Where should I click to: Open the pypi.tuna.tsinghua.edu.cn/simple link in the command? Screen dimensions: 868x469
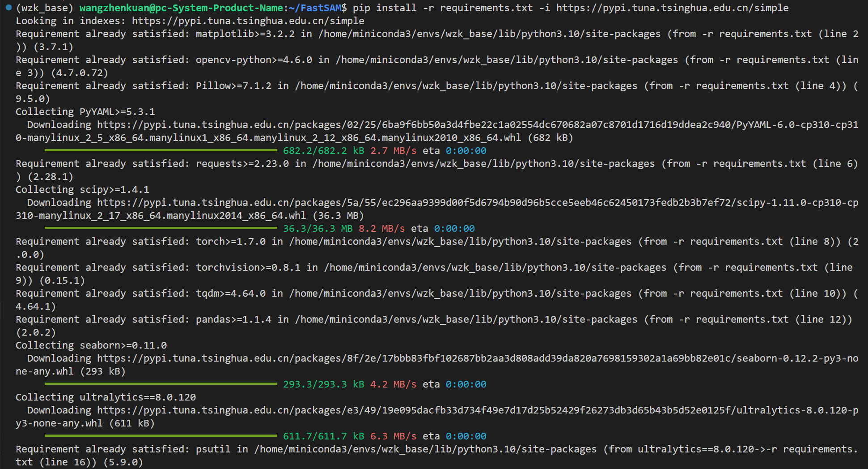672,8
